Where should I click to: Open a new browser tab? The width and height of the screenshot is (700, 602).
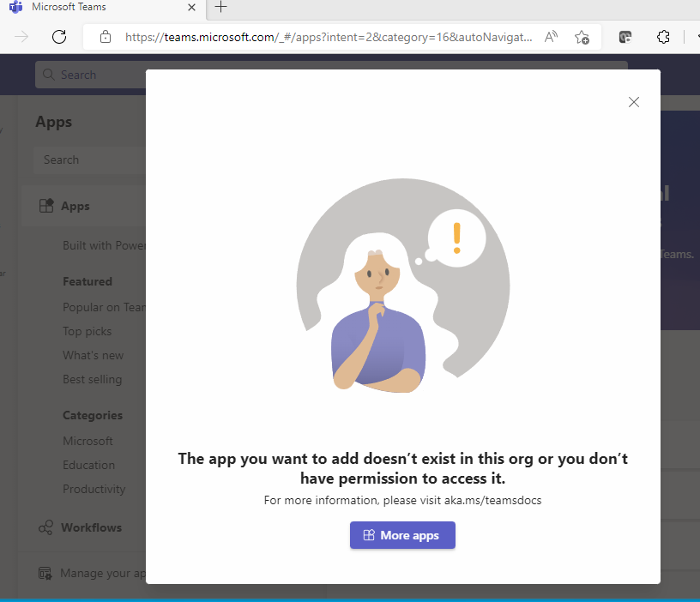pyautogui.click(x=220, y=7)
